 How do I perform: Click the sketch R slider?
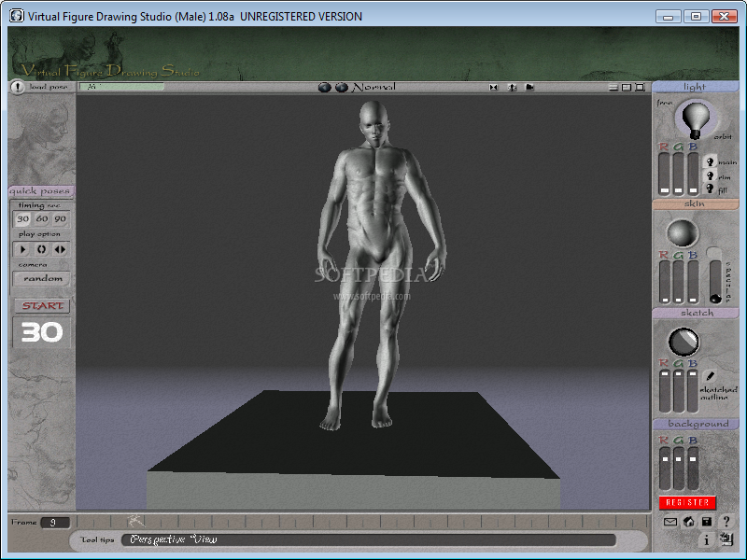(665, 391)
